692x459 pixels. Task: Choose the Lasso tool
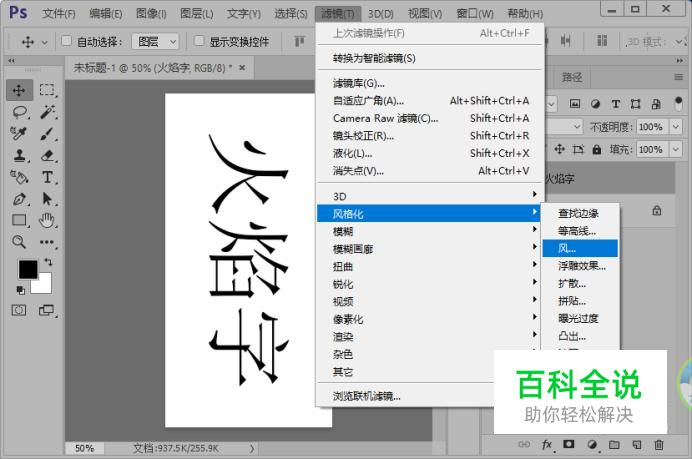(x=19, y=112)
